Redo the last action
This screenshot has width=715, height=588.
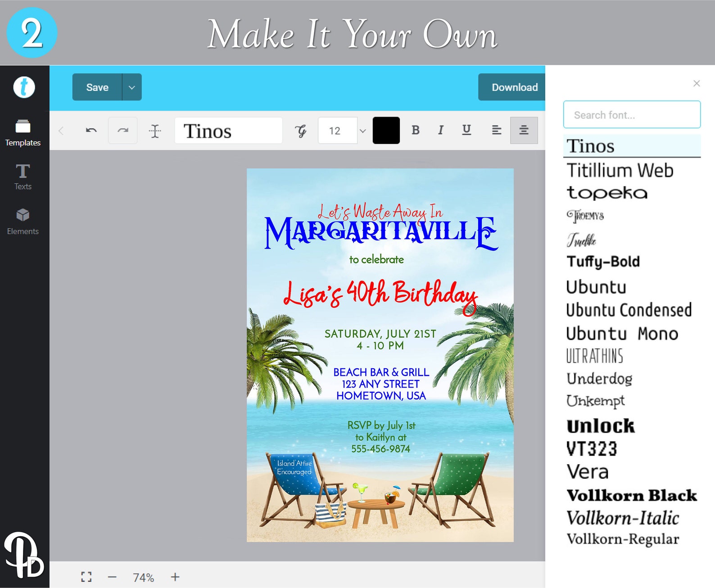coord(123,131)
